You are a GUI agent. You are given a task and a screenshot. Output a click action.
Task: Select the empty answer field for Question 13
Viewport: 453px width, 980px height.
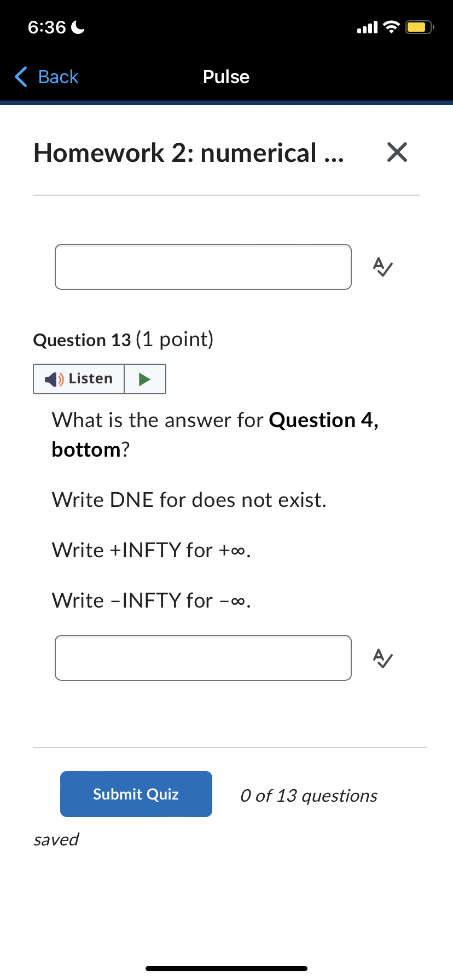pyautogui.click(x=203, y=658)
